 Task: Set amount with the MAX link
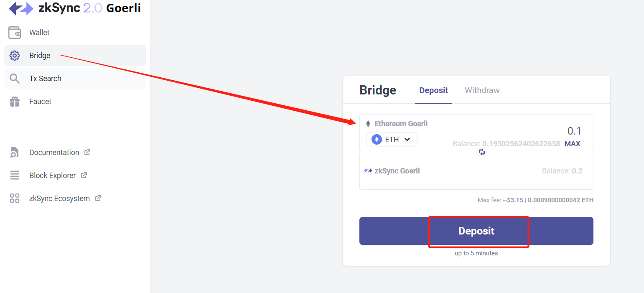click(x=573, y=144)
